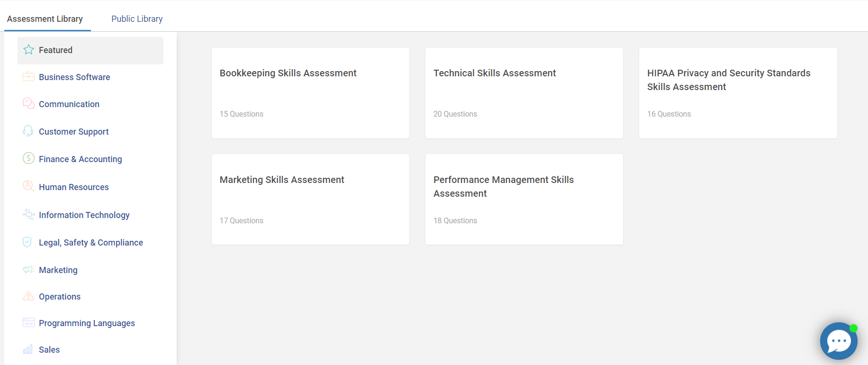Click the Sales bar chart icon
Screen dimensions: 868x365
click(28, 349)
